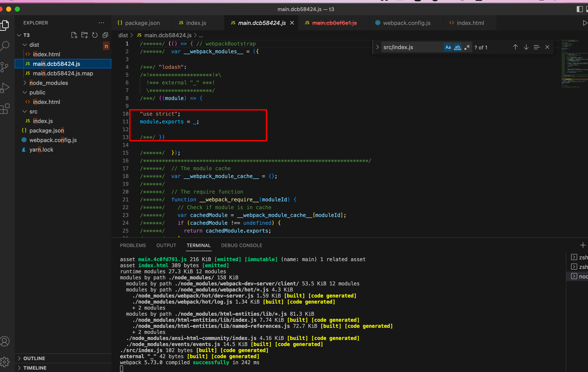Viewport: 588px width, 372px height.
Task: Toggle find in selection
Action: pyautogui.click(x=536, y=47)
